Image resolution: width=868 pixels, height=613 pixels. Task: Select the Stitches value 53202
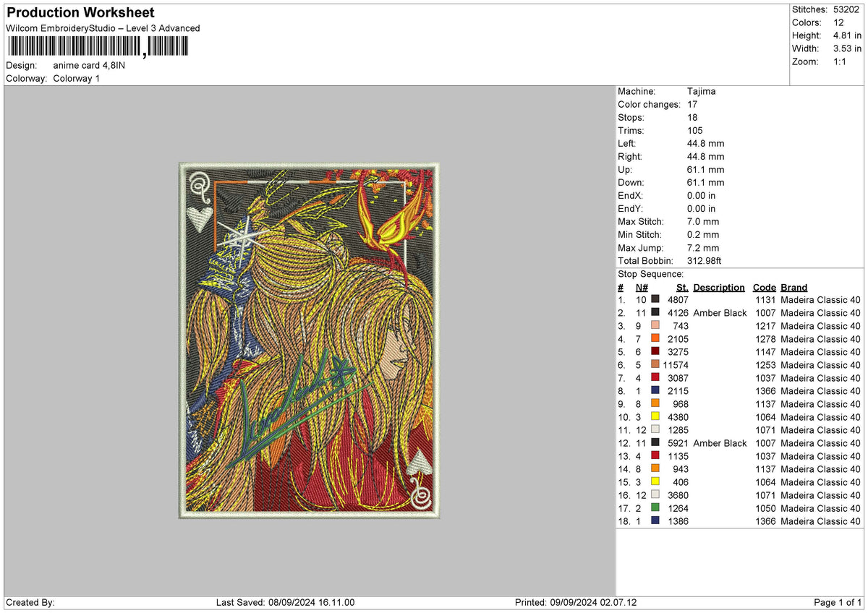(847, 9)
